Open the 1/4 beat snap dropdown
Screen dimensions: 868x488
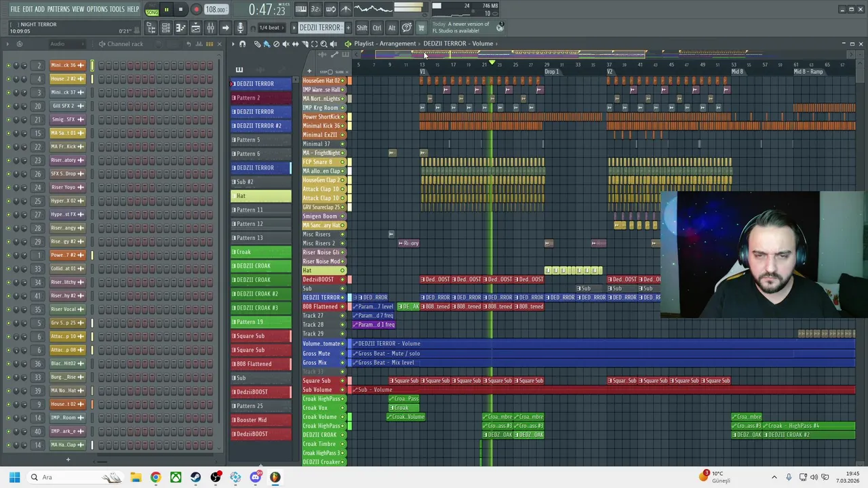(x=271, y=28)
